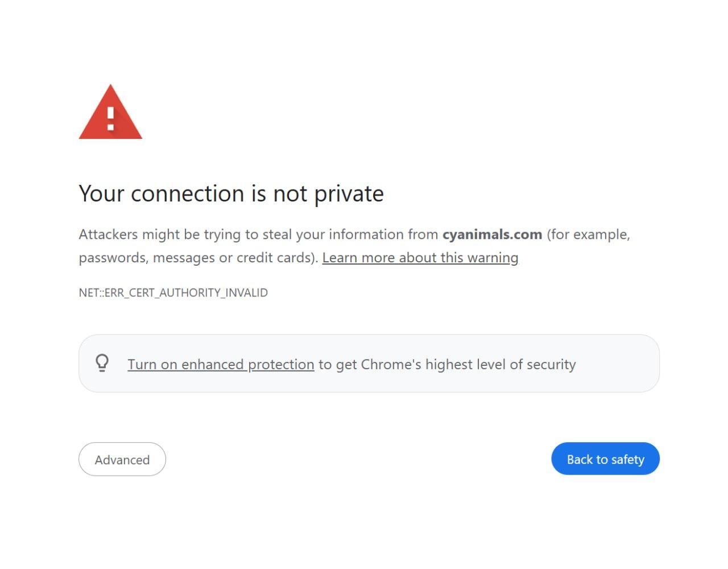728x569 pixels.
Task: Click the "passwords, messages or credit cards" text
Action: (197, 258)
